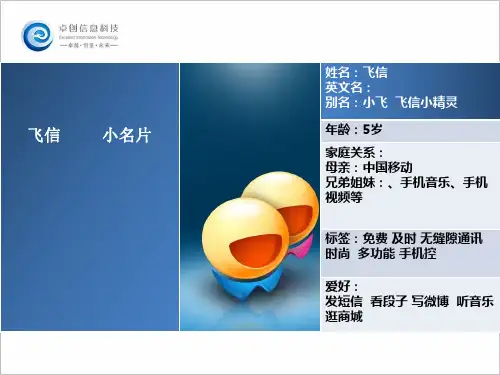This screenshot has width=500, height=375.
Task: Click the '爱好：' heading
Action: [342, 286]
